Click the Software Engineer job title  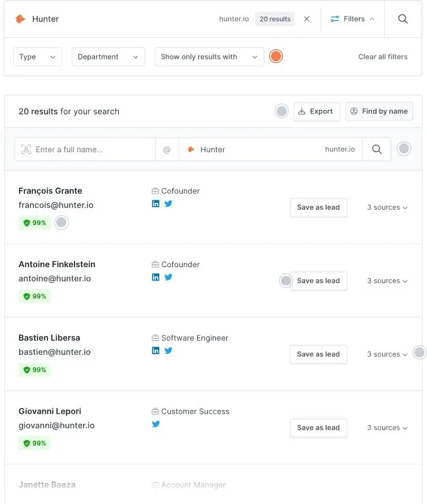(x=195, y=338)
